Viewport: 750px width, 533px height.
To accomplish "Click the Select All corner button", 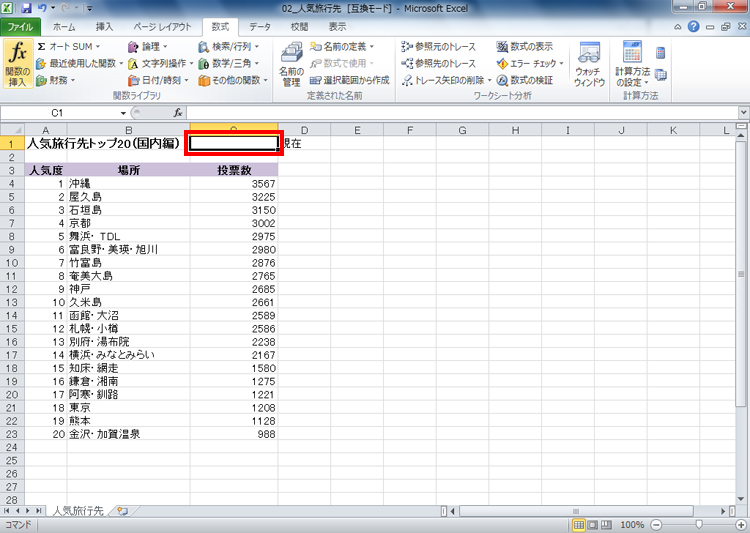I will pyautogui.click(x=12, y=130).
